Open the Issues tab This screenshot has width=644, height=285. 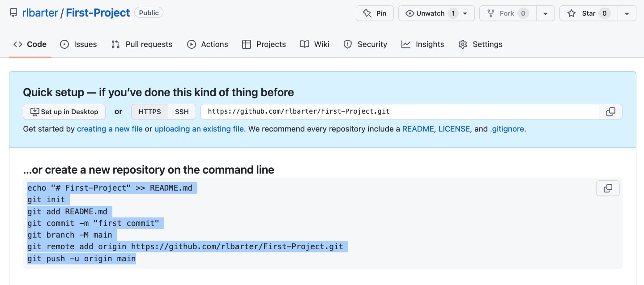(x=78, y=44)
